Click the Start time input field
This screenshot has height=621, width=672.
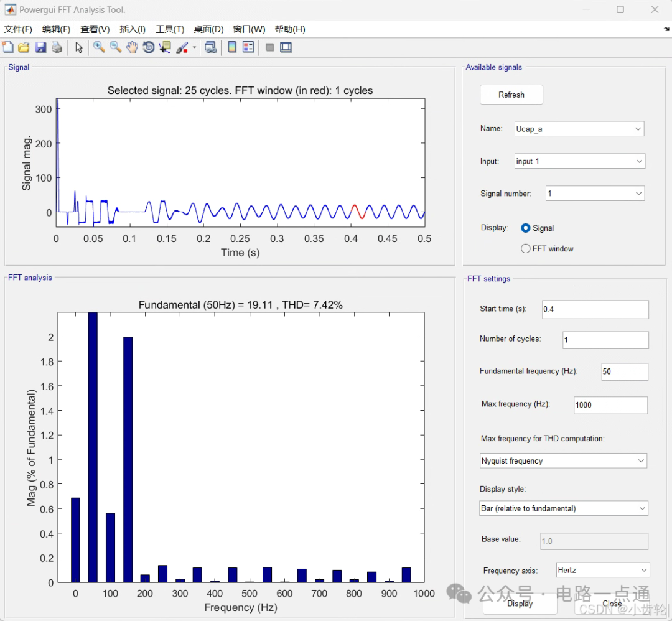click(595, 309)
